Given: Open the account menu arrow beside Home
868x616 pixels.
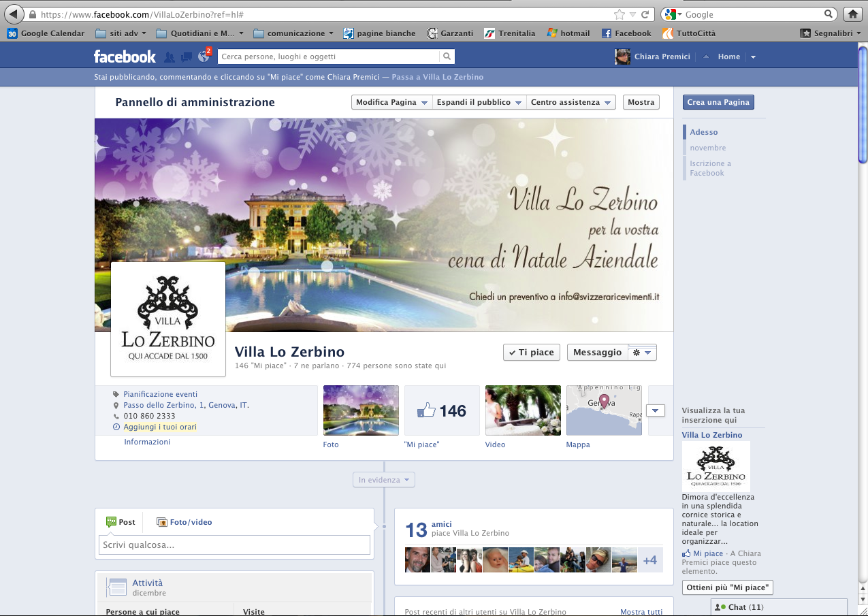Looking at the screenshot, I should (753, 57).
